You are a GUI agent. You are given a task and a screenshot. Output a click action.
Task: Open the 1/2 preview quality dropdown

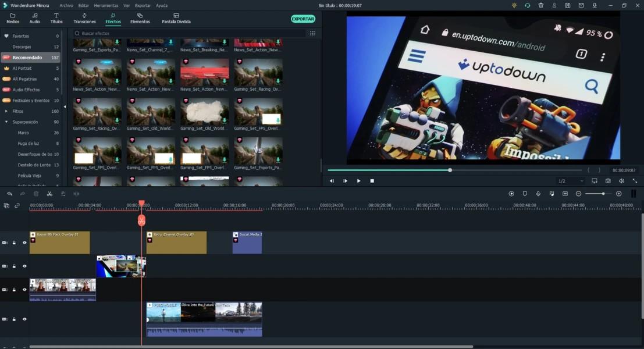(x=570, y=181)
